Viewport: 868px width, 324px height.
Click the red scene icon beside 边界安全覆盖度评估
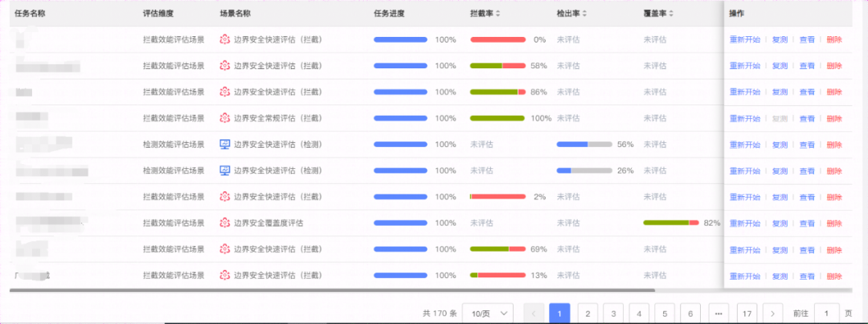click(225, 223)
